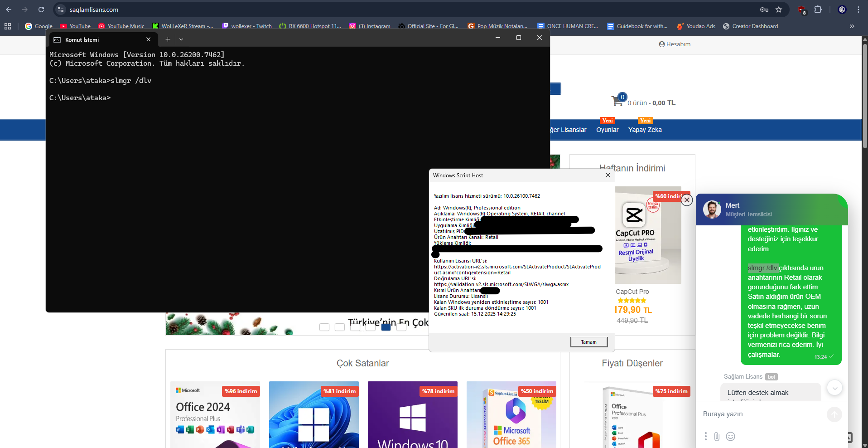Click the web page vertical scrollbar thumb

click(x=864, y=95)
